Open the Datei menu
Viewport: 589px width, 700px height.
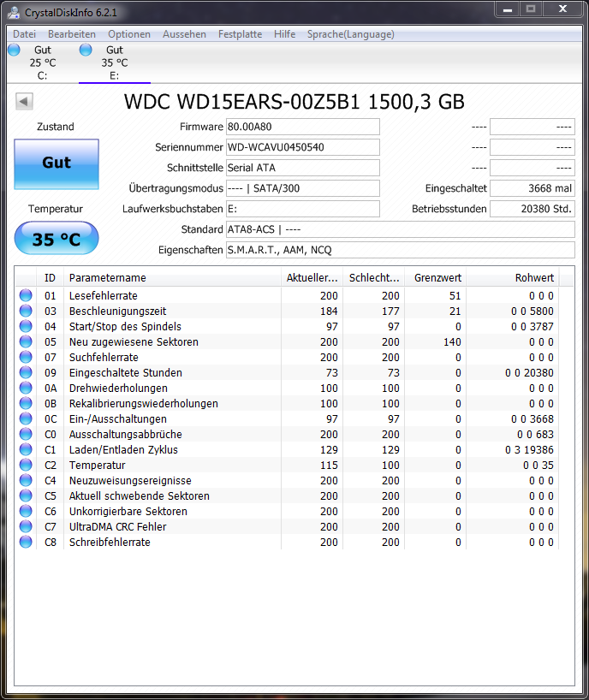24,34
